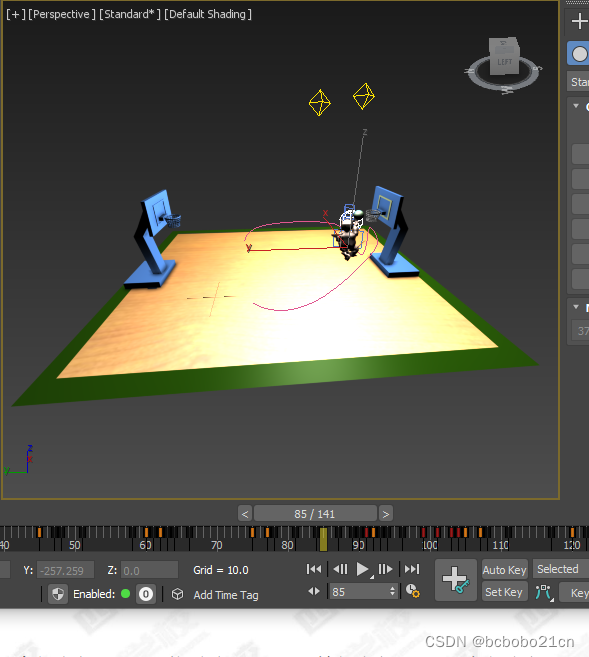Collapse the Name and Color rollout arrow
Viewport: 589px width, 657px height.
click(x=576, y=307)
